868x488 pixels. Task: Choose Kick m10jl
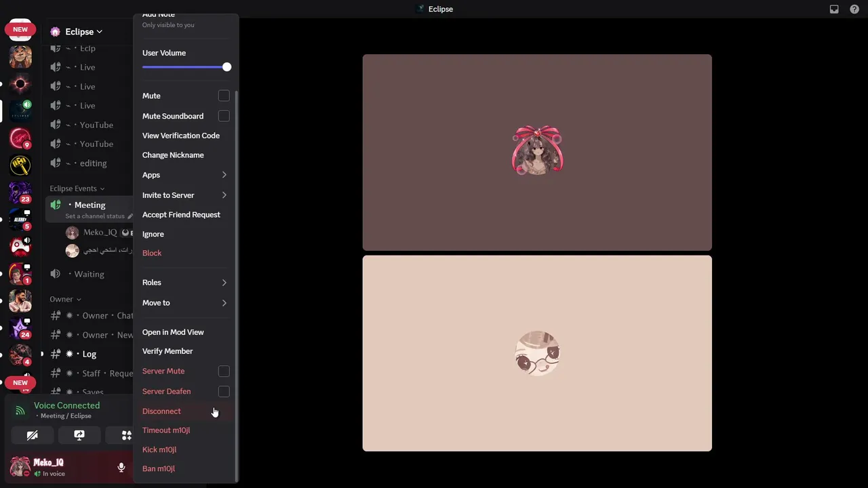185,449
